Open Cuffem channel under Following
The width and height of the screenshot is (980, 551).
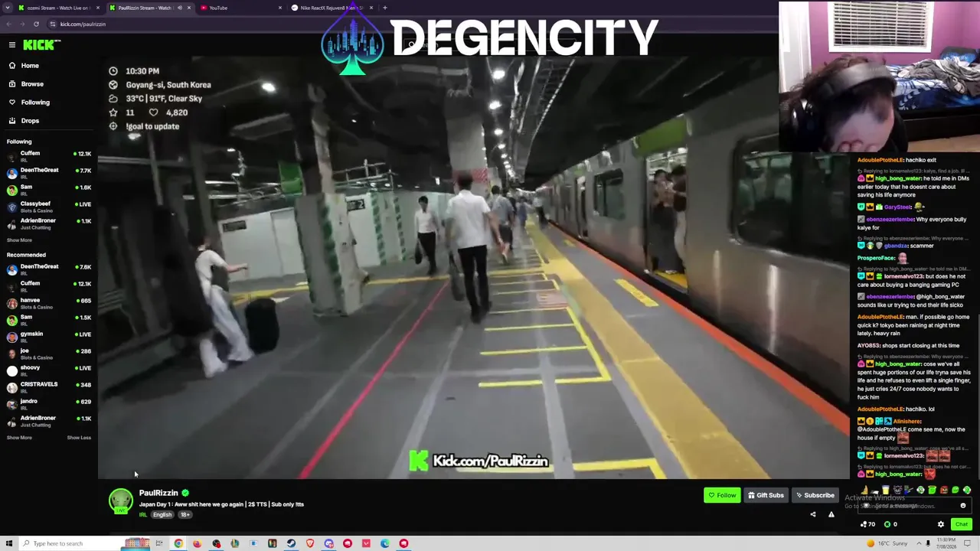48,156
